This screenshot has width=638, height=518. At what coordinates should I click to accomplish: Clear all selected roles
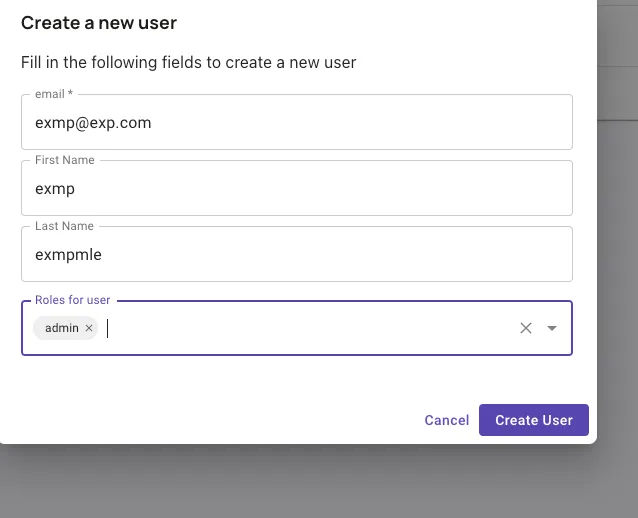click(526, 328)
